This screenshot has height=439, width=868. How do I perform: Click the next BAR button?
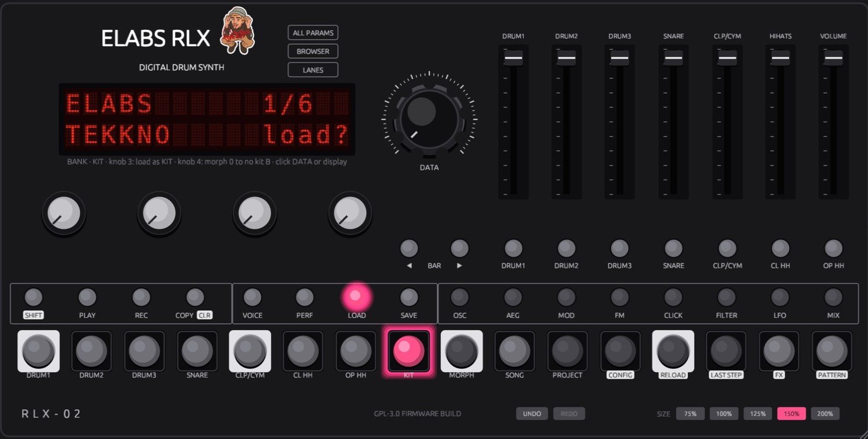click(x=459, y=248)
